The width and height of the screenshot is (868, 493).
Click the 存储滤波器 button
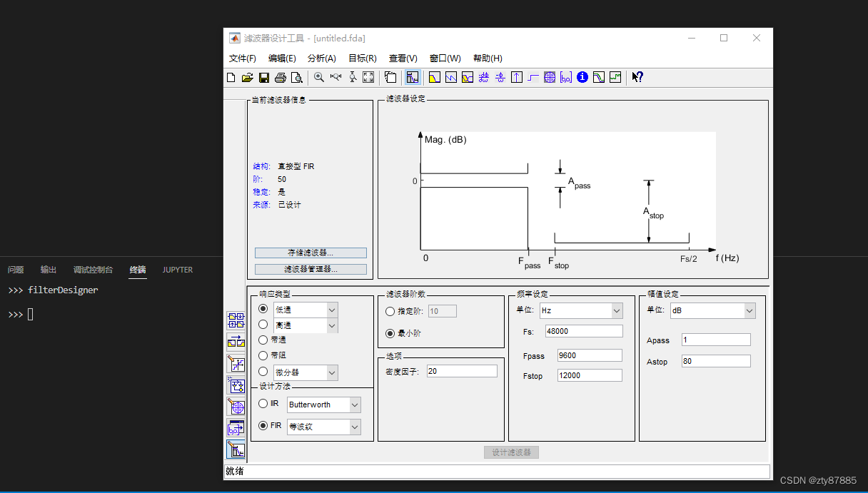[x=310, y=253]
